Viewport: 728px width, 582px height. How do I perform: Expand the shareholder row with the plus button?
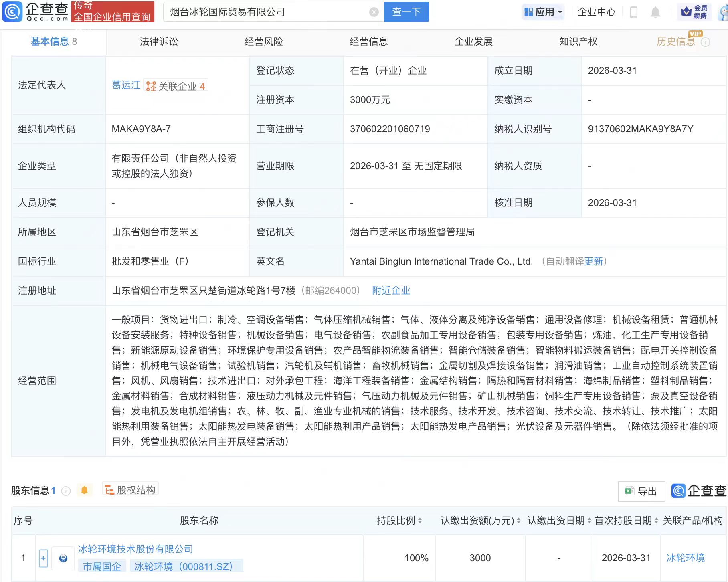click(x=43, y=558)
